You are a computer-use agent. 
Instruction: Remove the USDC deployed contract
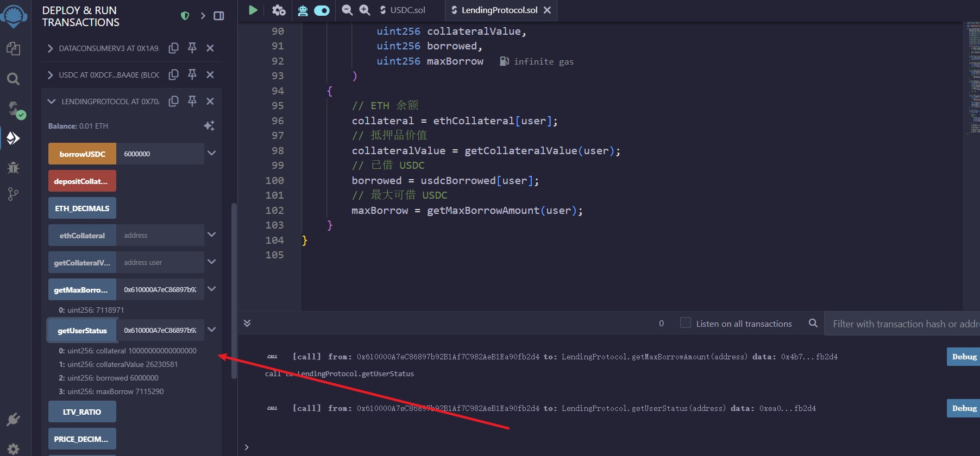coord(210,74)
